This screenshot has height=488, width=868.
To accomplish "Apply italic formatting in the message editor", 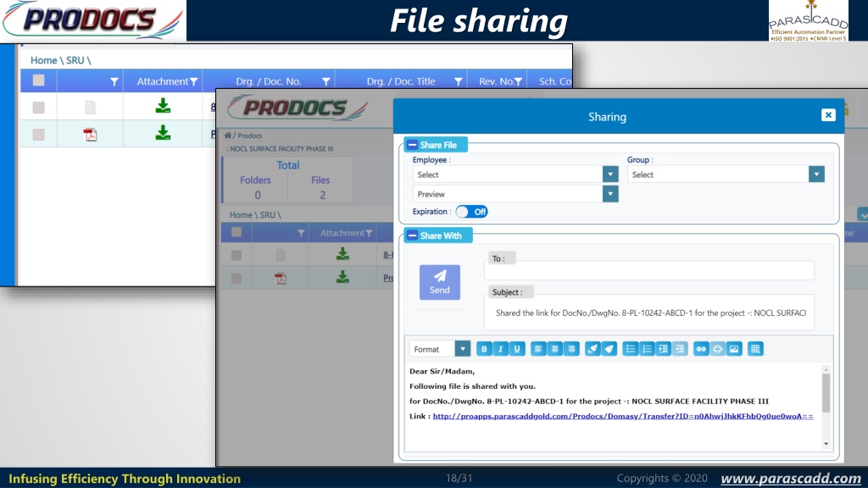I will tap(500, 349).
